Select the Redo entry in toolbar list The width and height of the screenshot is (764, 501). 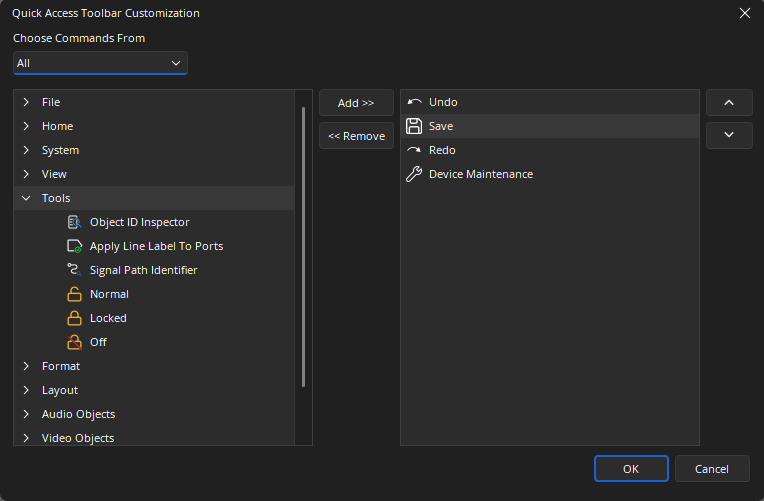[442, 150]
